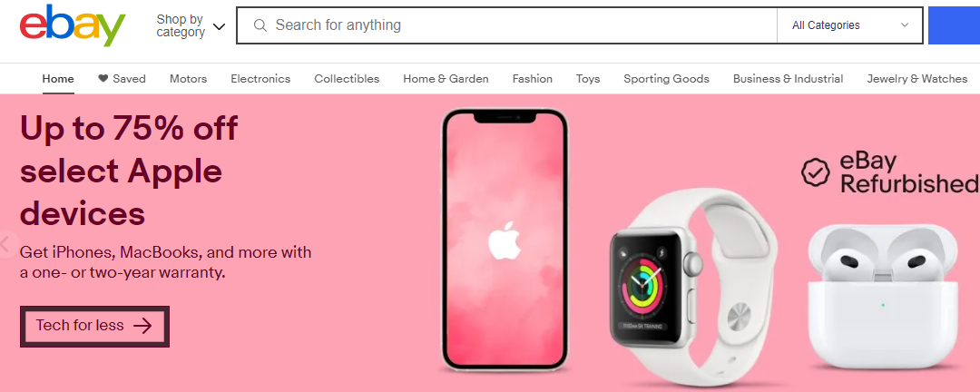This screenshot has width=980, height=392.
Task: Go to previous banner slide arrow
Action: point(6,244)
